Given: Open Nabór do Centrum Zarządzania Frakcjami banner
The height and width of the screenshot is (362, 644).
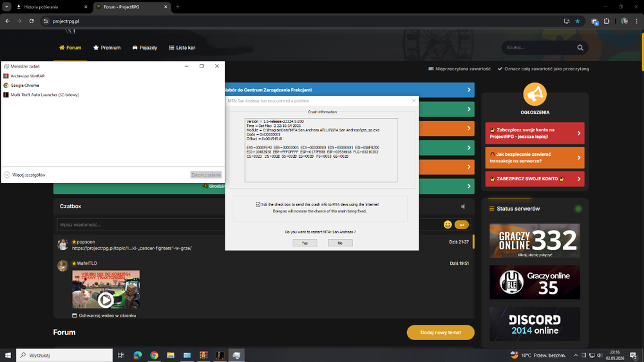Looking at the screenshot, I should (349, 90).
